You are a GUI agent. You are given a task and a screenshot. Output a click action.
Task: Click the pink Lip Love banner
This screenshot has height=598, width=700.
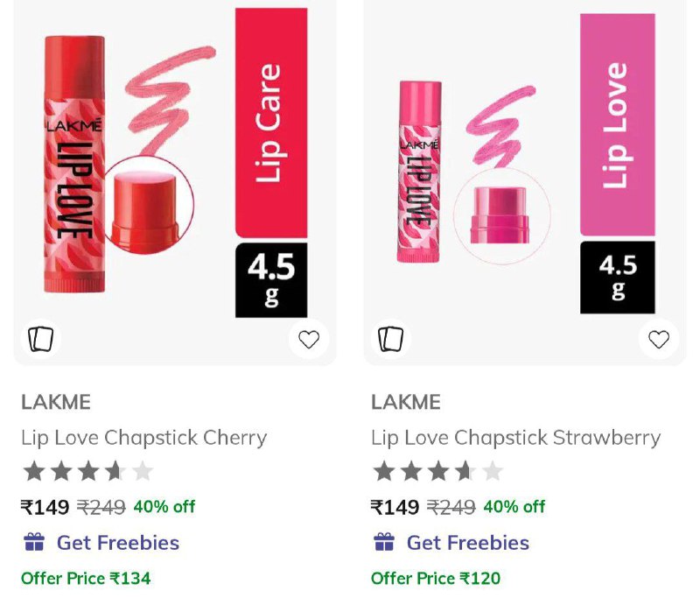click(618, 124)
